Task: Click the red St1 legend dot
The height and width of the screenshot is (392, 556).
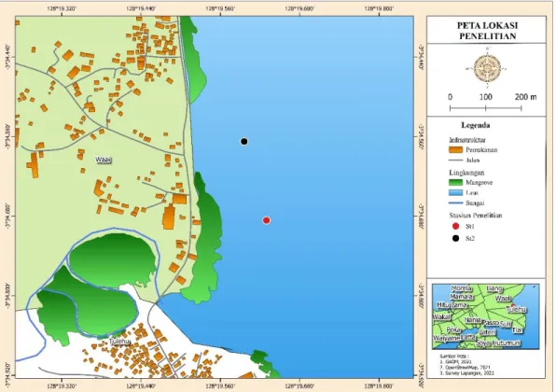Action: click(x=455, y=226)
